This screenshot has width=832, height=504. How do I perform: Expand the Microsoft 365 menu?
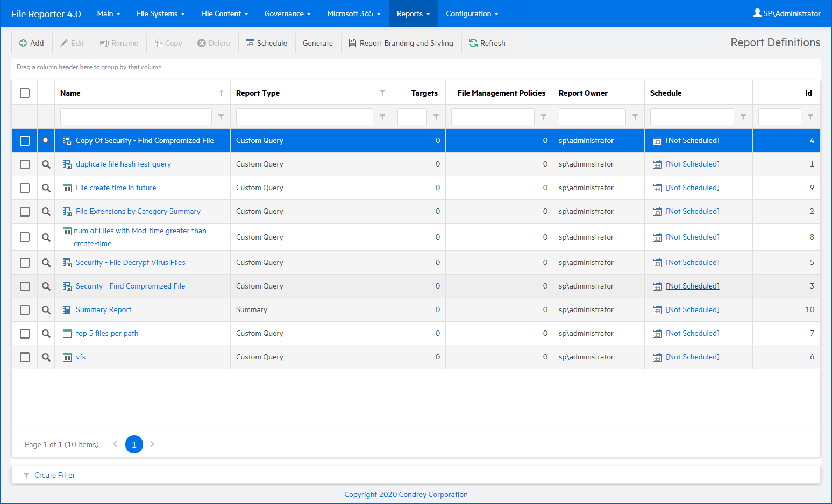(353, 13)
